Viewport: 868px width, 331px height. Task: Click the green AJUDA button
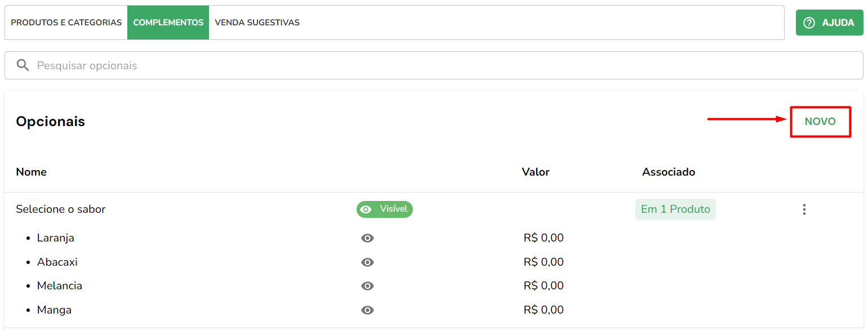(829, 23)
